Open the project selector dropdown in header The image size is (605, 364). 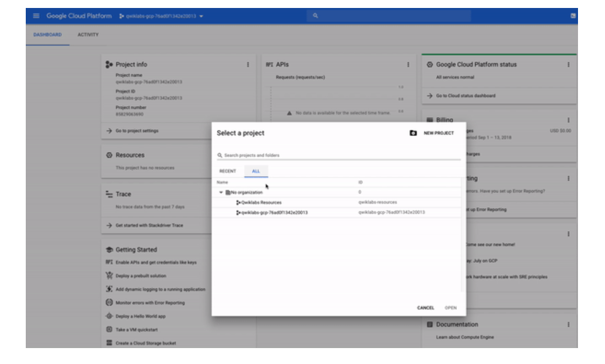[x=161, y=16]
